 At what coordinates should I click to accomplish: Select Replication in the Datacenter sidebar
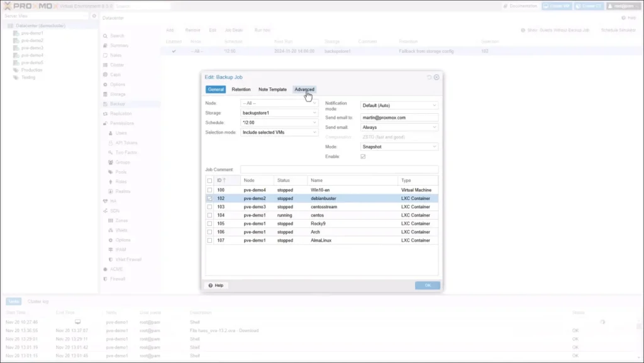[121, 114]
